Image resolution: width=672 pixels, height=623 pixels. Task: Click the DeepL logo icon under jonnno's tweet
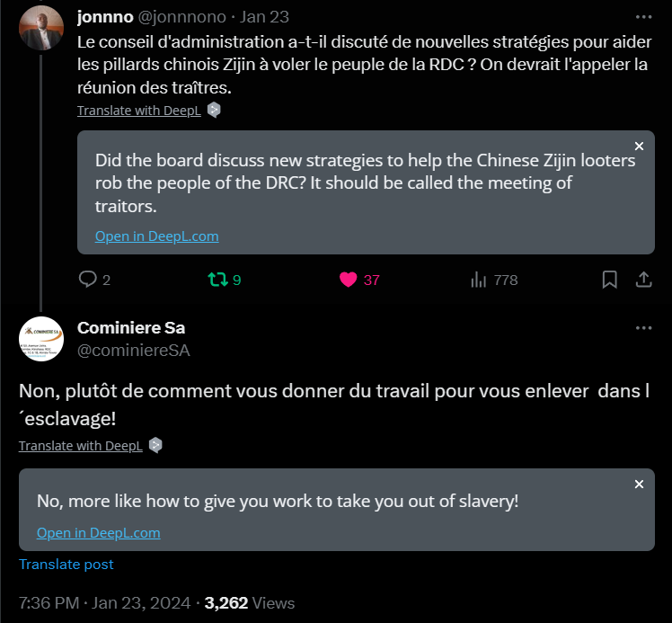click(x=214, y=111)
